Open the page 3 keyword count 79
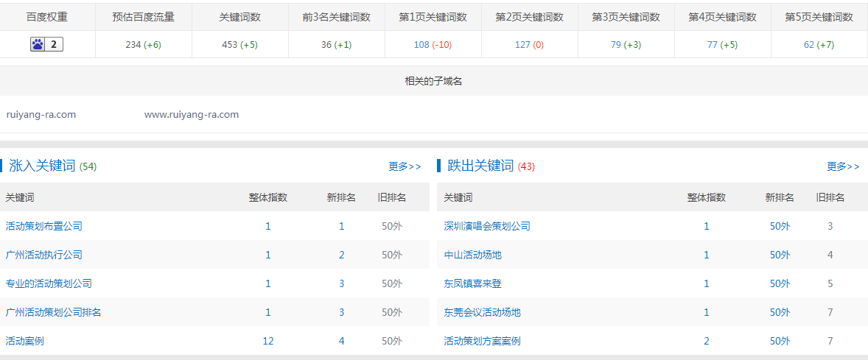This screenshot has width=868, height=360. pos(616,45)
